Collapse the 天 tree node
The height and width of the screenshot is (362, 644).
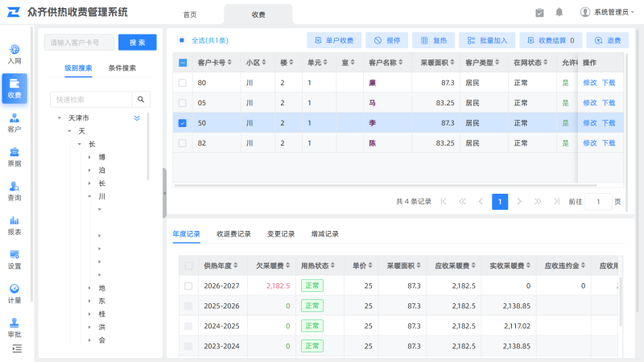[69, 131]
